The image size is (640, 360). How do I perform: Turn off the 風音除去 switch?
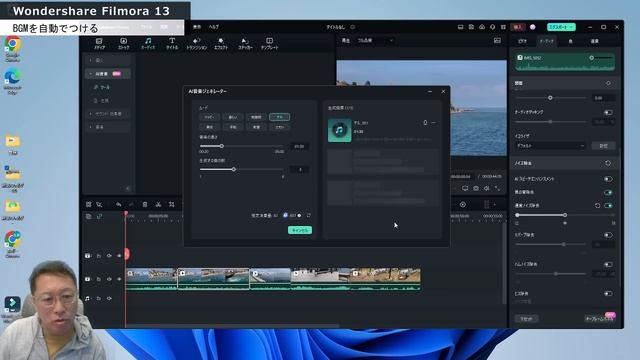coord(608,192)
